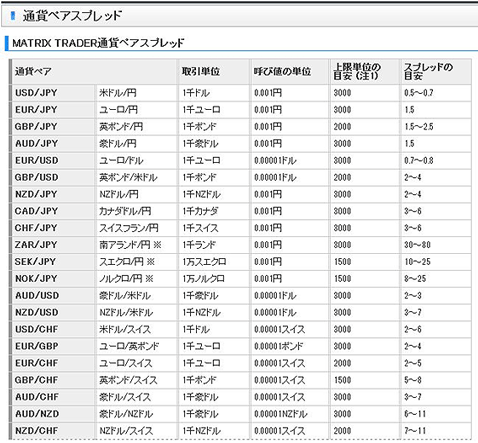Click the 通貨ペアスプレッド page heading
Image resolution: width=478 pixels, height=443 pixels.
click(x=72, y=15)
